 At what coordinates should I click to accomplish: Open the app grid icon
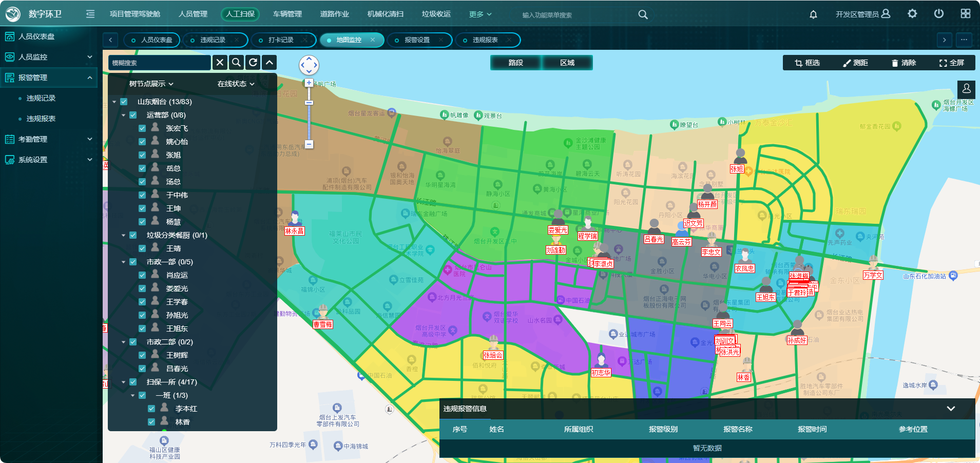click(x=966, y=14)
